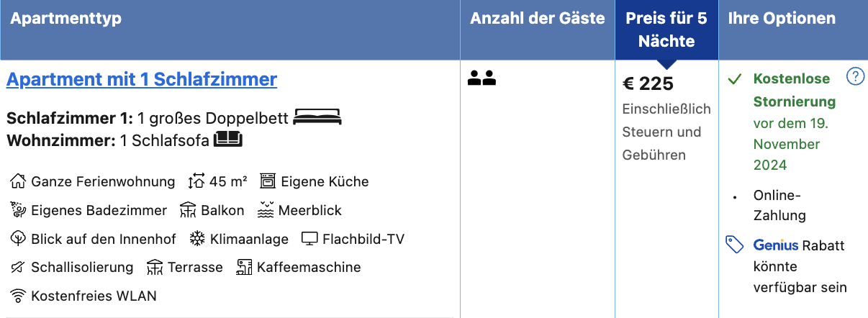
Task: Click the two guests occupancy icon
Action: click(x=482, y=78)
